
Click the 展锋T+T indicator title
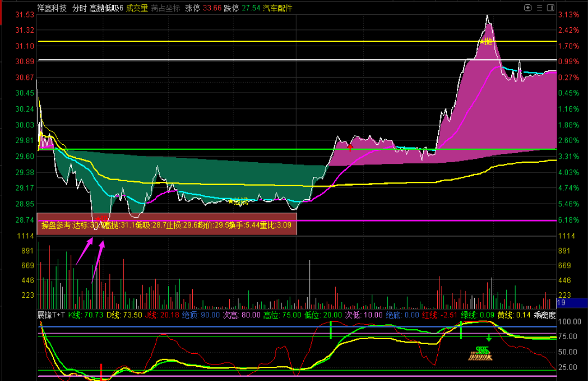coord(51,315)
